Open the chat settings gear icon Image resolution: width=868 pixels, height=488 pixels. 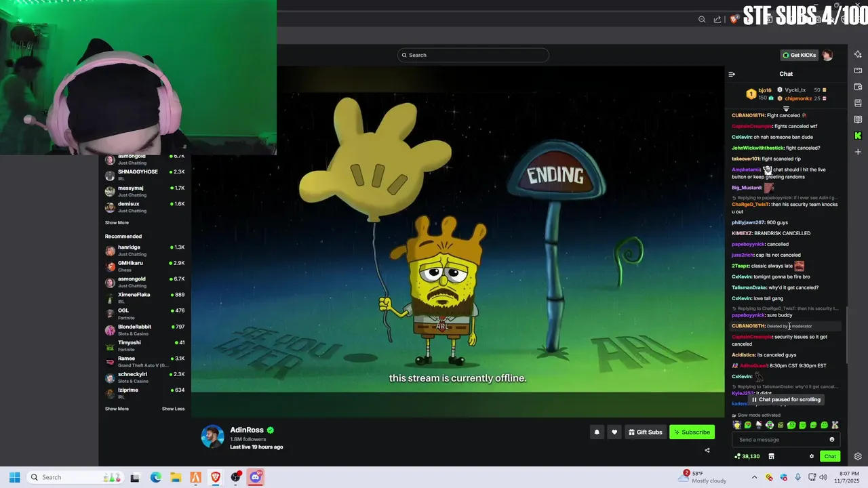tap(812, 456)
